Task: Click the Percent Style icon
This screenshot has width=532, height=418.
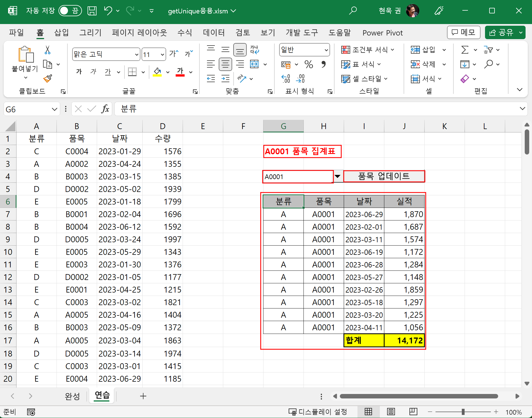Action: pos(309,65)
